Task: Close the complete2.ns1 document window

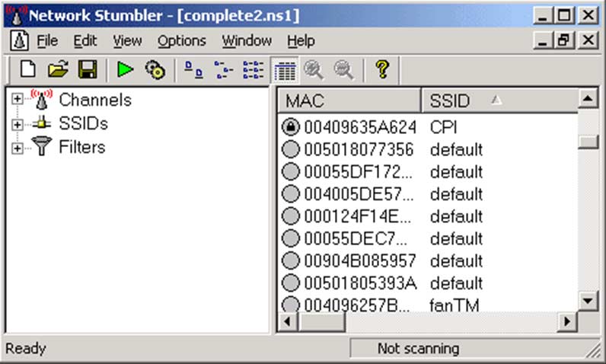Action: 588,40
